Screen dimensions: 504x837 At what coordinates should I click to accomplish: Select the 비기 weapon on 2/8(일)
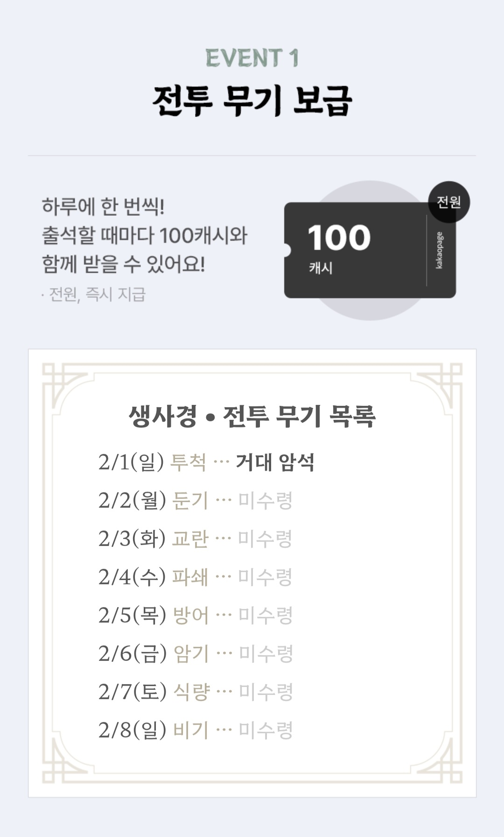[x=191, y=731]
